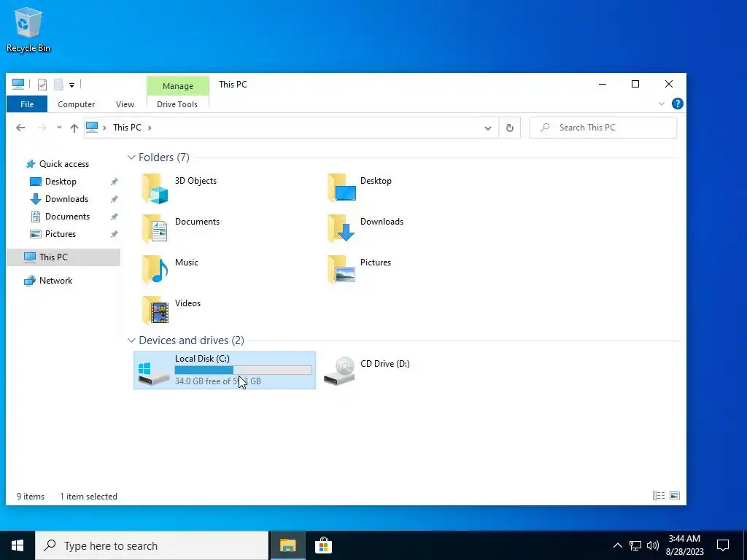Image resolution: width=747 pixels, height=560 pixels.
Task: Click the pin icon next to Pictures
Action: pos(115,234)
